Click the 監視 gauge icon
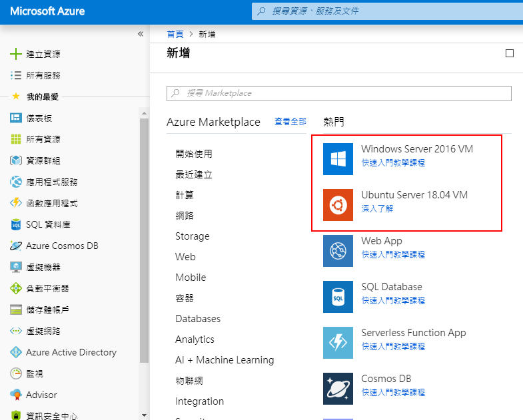 [16, 373]
